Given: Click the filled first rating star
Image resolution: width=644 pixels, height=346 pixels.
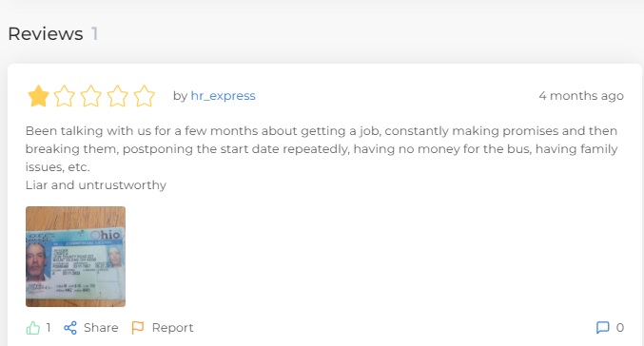Looking at the screenshot, I should pos(39,96).
